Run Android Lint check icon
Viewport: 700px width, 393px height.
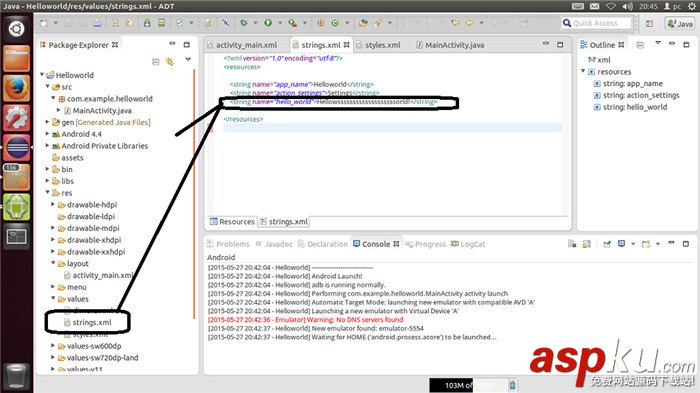[x=179, y=23]
